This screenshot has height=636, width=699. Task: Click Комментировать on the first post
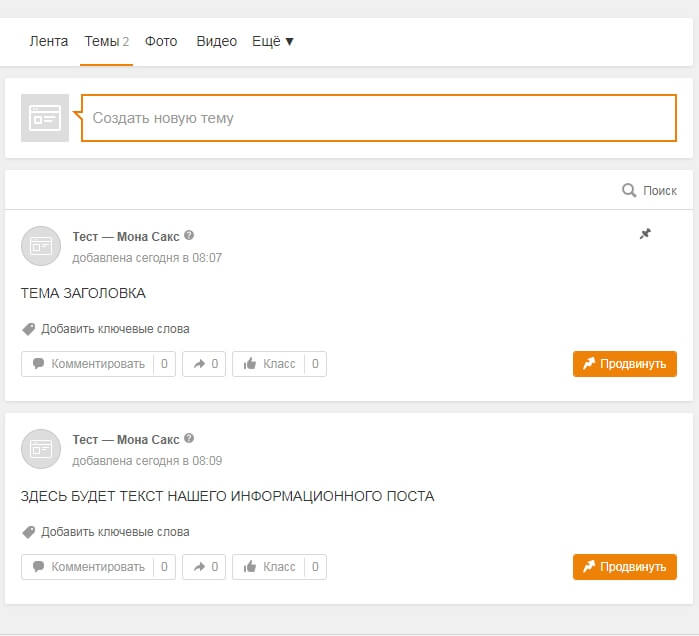tap(88, 364)
